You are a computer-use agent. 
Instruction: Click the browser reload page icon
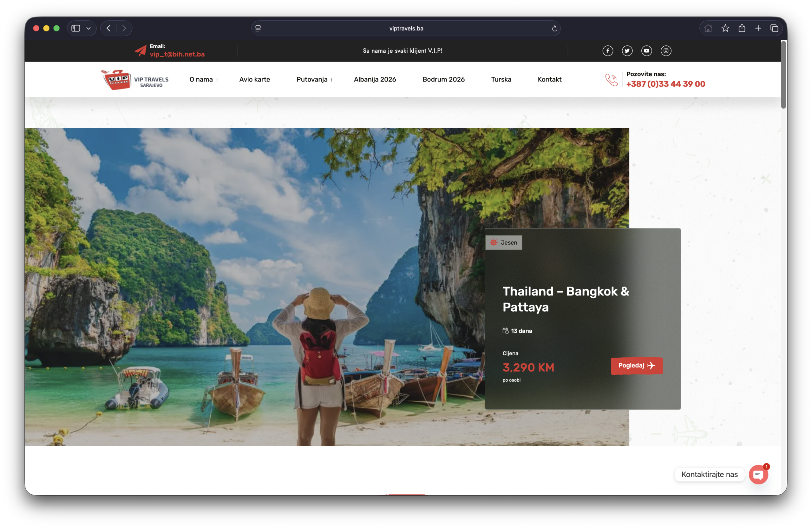pos(554,28)
